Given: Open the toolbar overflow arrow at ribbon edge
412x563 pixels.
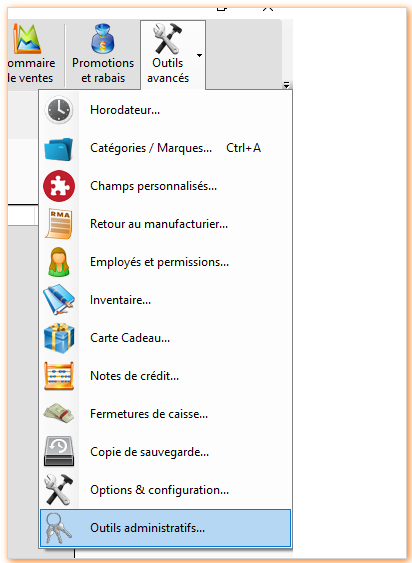Looking at the screenshot, I should coord(286,85).
